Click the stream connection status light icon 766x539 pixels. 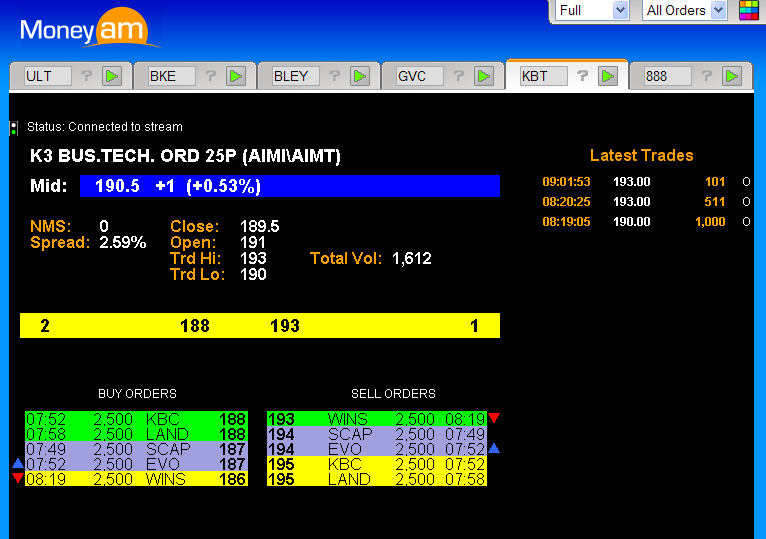(x=14, y=128)
